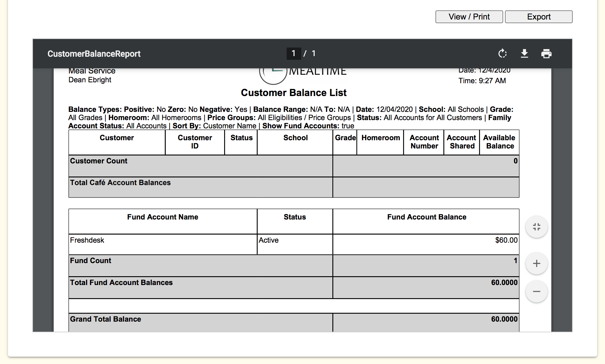Click the Customer Balance List heading
Viewport: 605px width, 364px height.
click(294, 93)
